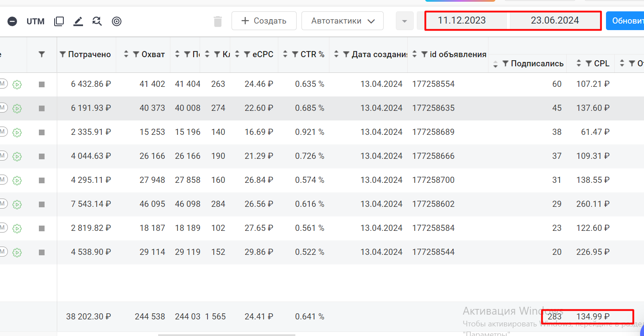Click the blue Обновить button
The width and height of the screenshot is (644, 336).
(x=625, y=21)
